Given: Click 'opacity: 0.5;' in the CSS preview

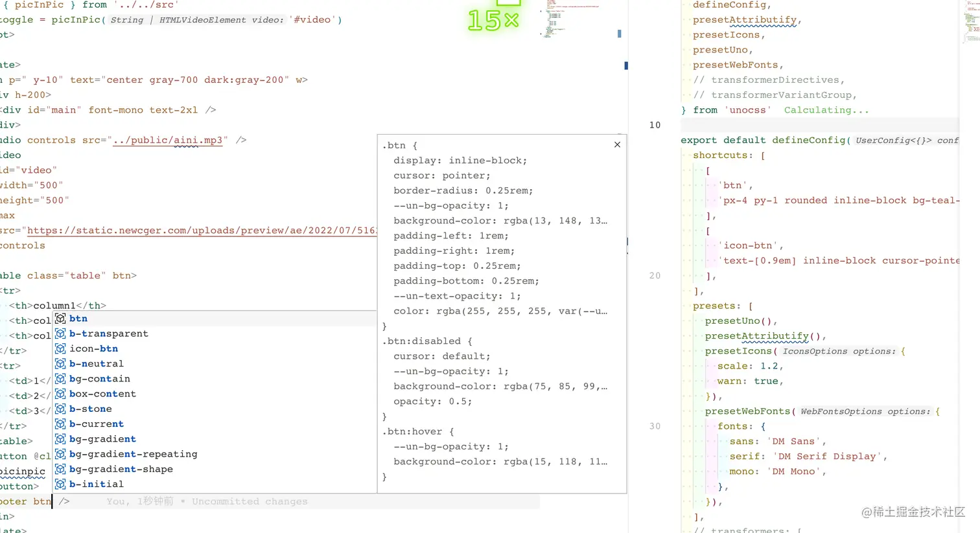Looking at the screenshot, I should (433, 402).
